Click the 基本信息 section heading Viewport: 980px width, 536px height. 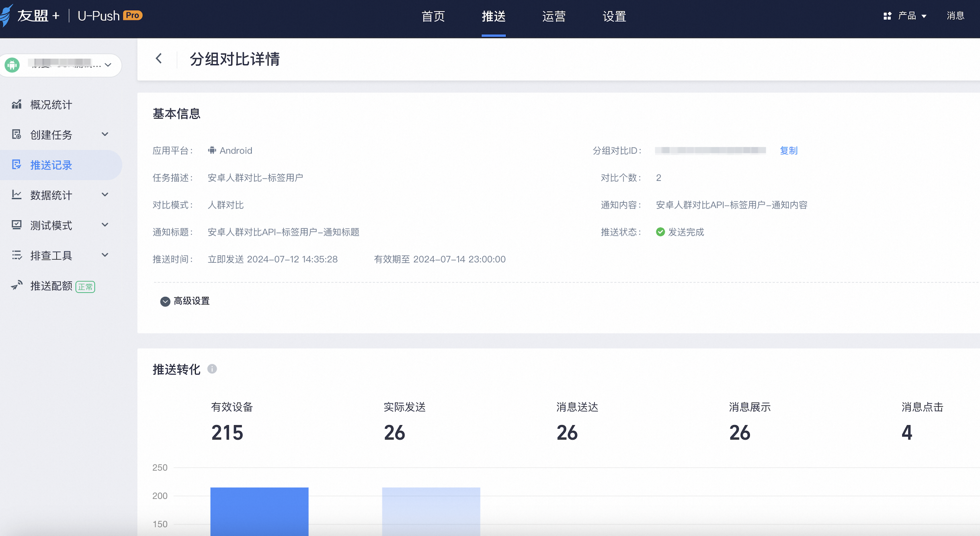tap(176, 114)
